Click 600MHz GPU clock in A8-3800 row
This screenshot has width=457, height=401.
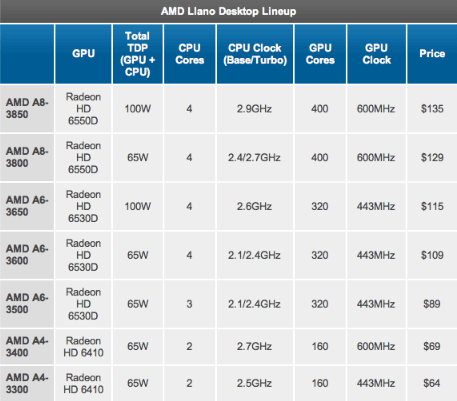point(376,157)
